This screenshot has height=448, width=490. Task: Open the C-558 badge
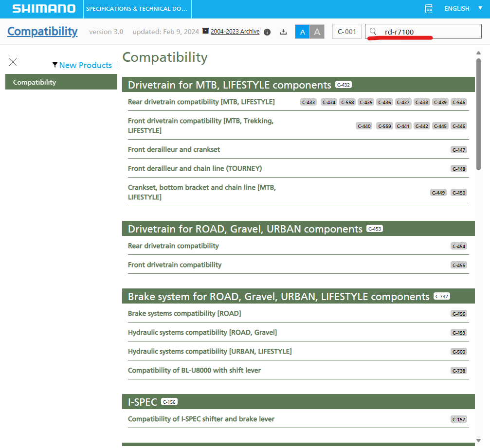click(347, 102)
